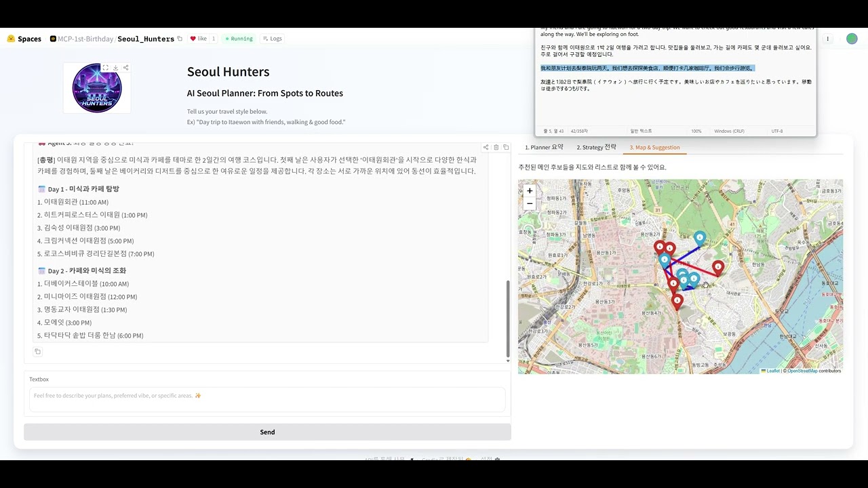Click the Day 2 - 카페와 미식의 조화 heading
868x488 pixels.
pos(81,270)
